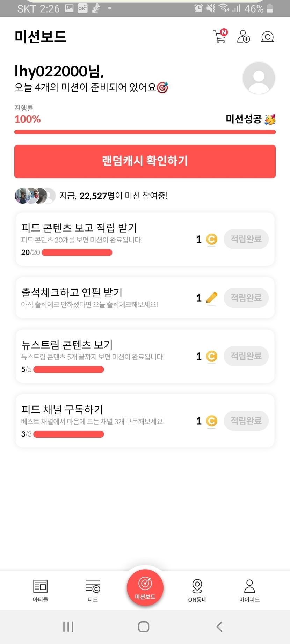Tap 적립완료 for 피드 채널 구독하기
This screenshot has width=290, height=644.
246,421
